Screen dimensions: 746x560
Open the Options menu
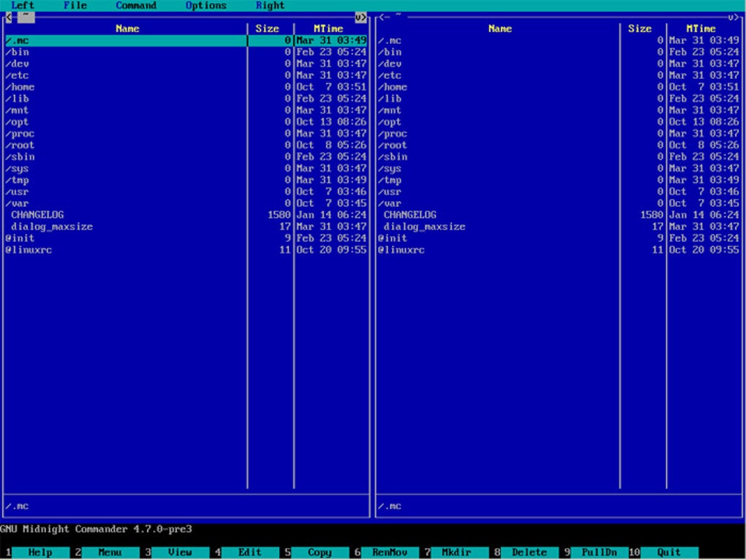(206, 6)
